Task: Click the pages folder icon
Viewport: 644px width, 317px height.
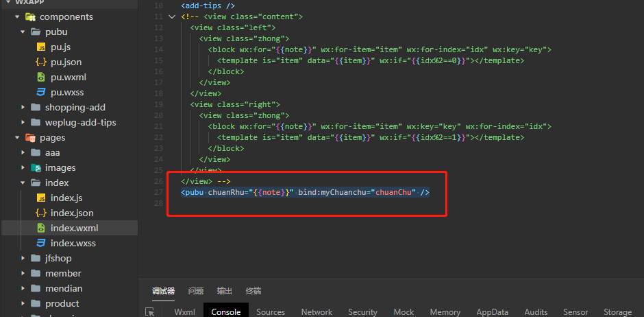Action: 30,137
